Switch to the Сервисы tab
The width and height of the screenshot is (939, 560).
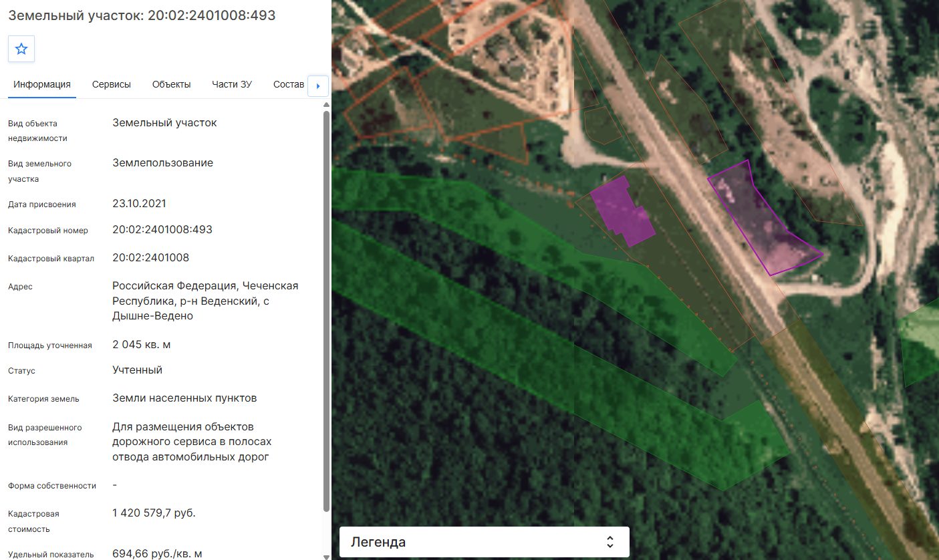click(x=112, y=84)
